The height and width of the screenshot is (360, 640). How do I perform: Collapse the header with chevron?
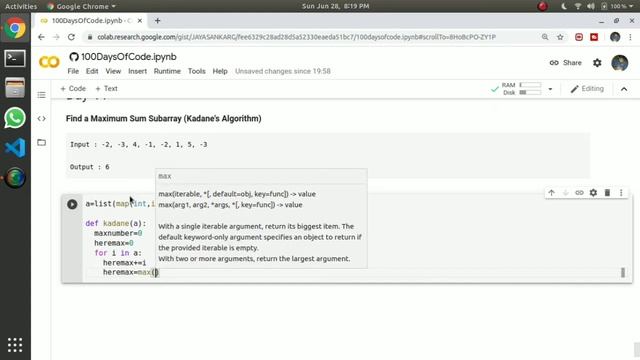624,89
